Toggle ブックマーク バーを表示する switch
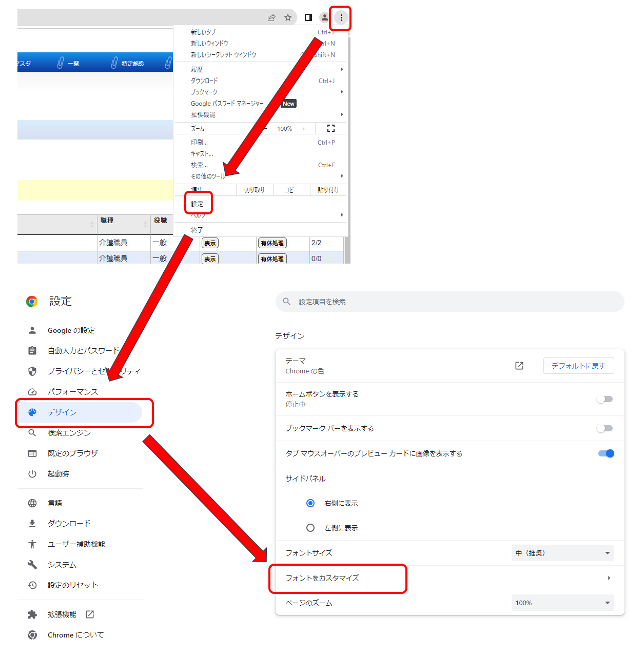The height and width of the screenshot is (657, 644). click(x=604, y=428)
